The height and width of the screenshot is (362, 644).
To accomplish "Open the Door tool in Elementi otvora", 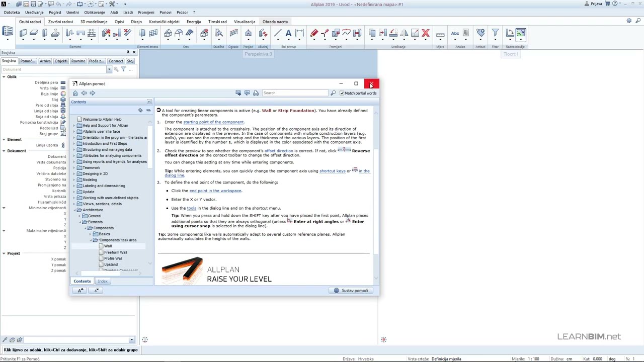I will click(x=142, y=33).
